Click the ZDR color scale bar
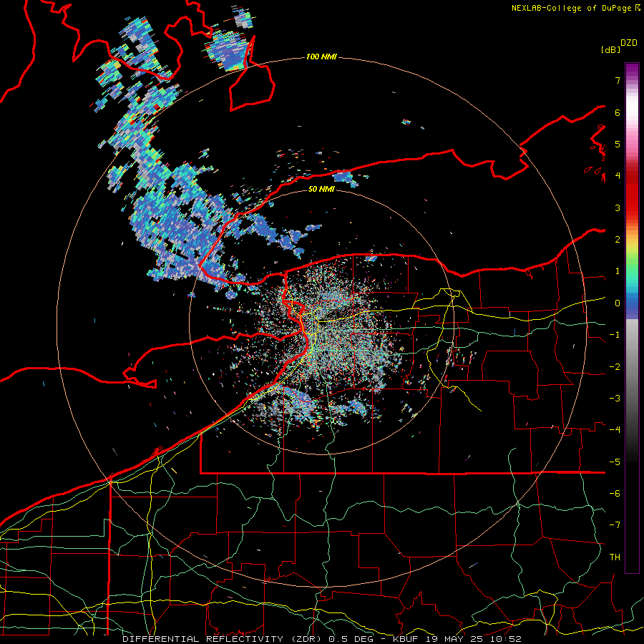Screen dimensions: 644x644 [x=632, y=318]
